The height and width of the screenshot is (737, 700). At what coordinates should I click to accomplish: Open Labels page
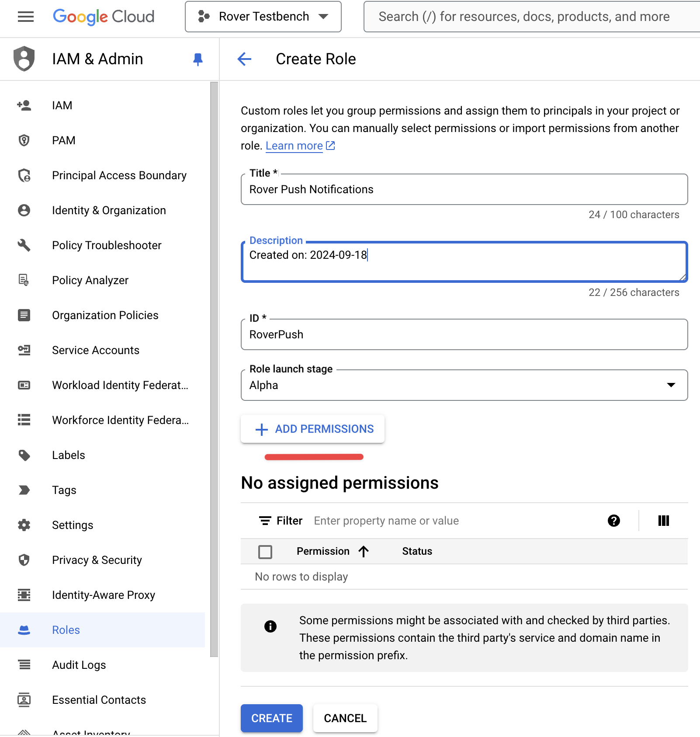(69, 455)
